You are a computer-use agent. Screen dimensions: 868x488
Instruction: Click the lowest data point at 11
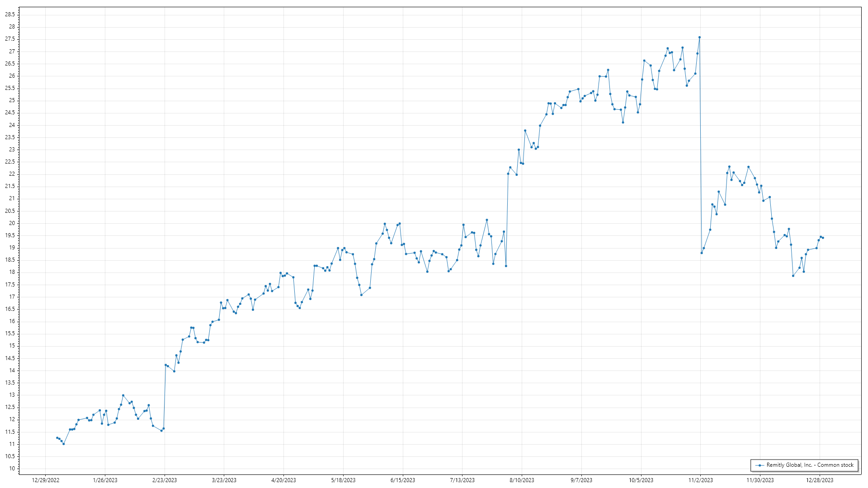pyautogui.click(x=64, y=444)
